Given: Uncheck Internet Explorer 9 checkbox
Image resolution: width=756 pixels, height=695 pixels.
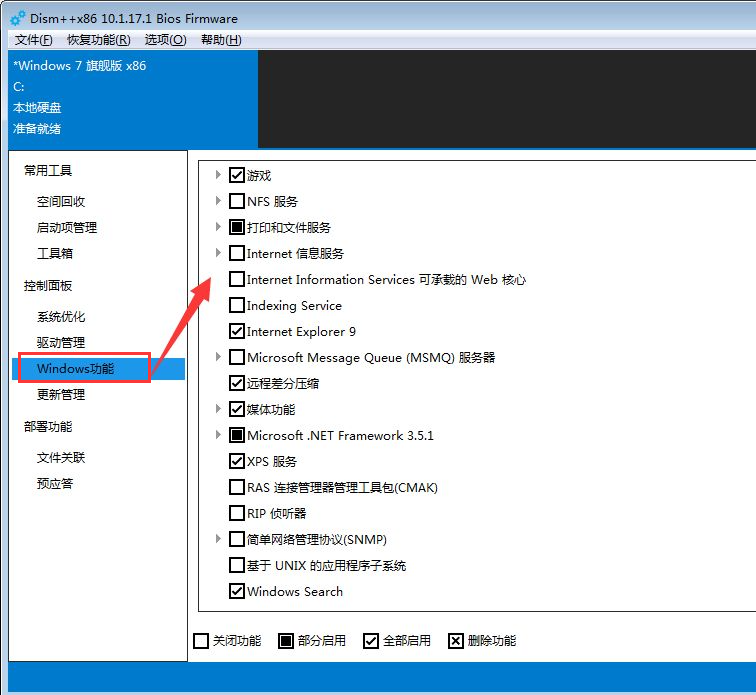Looking at the screenshot, I should click(x=237, y=331).
